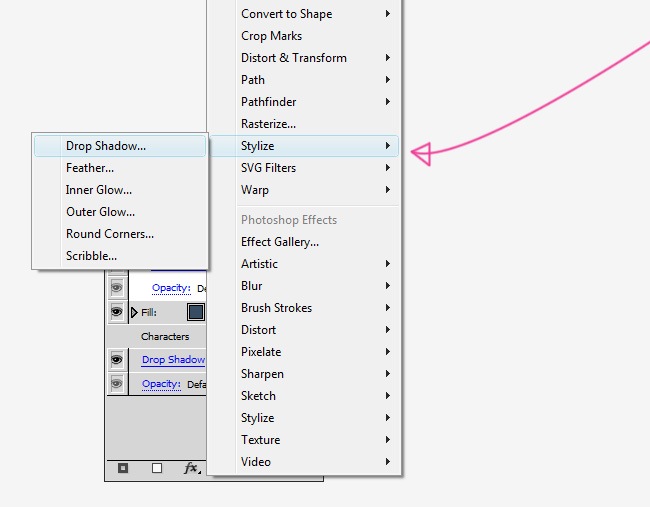The image size is (650, 507).
Task: Open Stylize under Photoshop Effects
Action: (304, 417)
